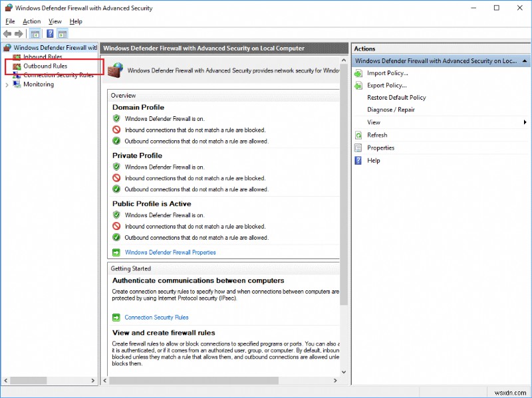Open Windows Defender Firewall Properties link
The image size is (532, 398).
173,252
